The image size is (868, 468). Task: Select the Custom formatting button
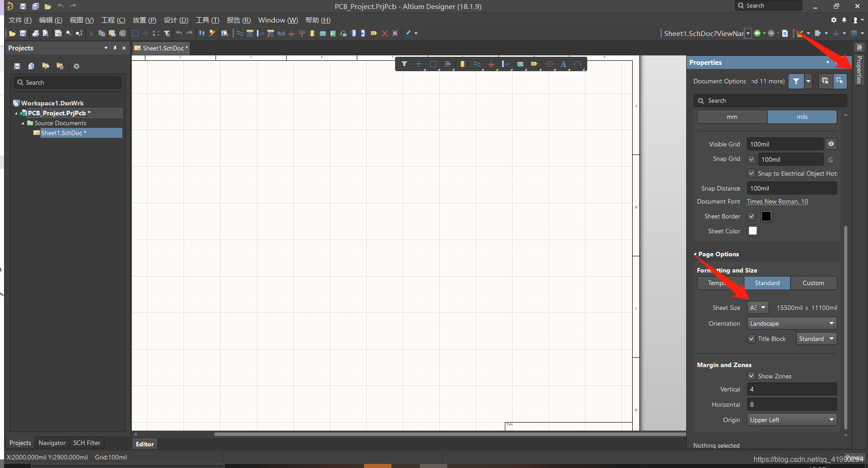(x=813, y=283)
